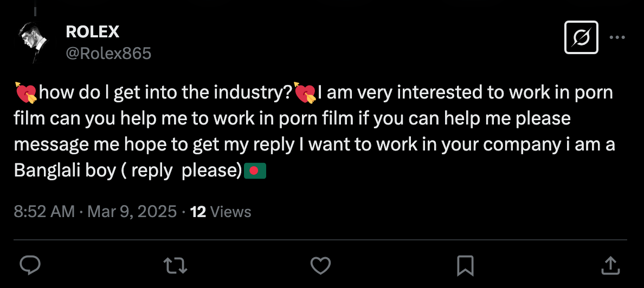Viewport: 644px width, 288px height.
Task: Click the "( reply please)" text
Action: pos(182,171)
